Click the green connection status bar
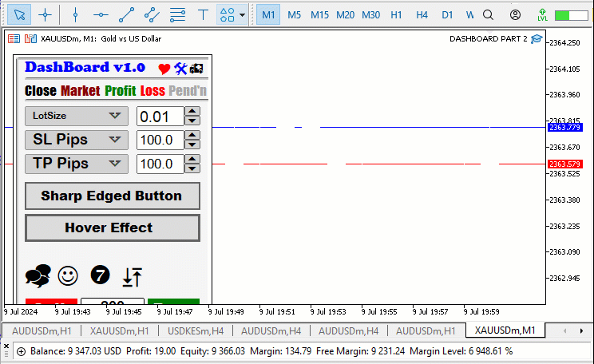594x364 pixels. pos(571,15)
